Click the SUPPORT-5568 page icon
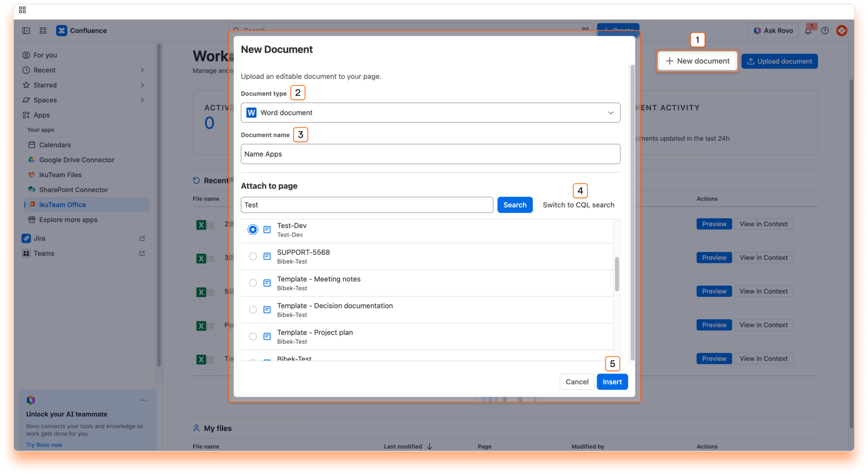The width and height of the screenshot is (868, 474). click(267, 256)
